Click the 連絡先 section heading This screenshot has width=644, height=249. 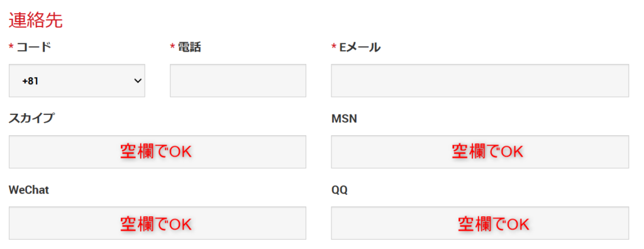click(x=36, y=21)
